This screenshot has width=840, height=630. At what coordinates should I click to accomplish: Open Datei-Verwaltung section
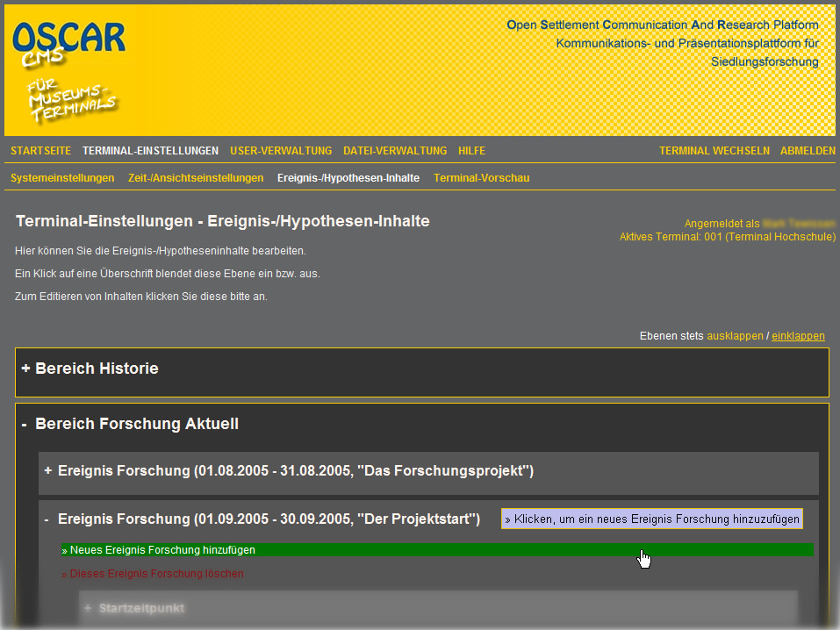395,151
